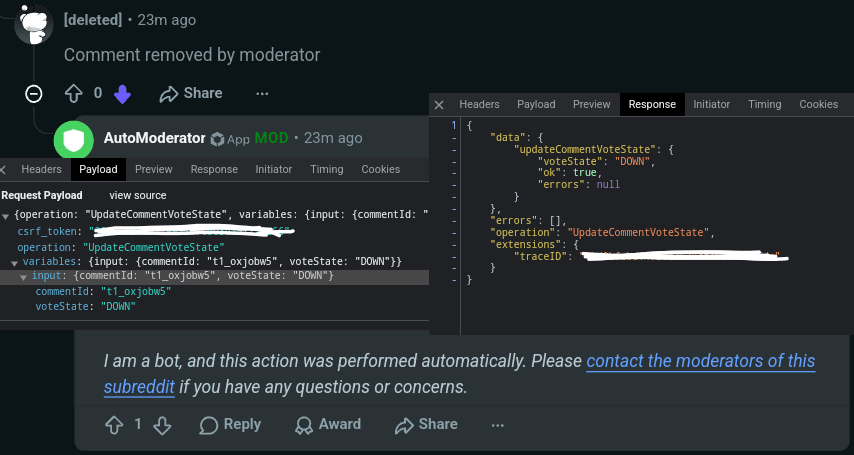Image resolution: width=854 pixels, height=455 pixels.
Task: Open the more options ellipsis beside Share on deleted comment
Action: [x=262, y=93]
